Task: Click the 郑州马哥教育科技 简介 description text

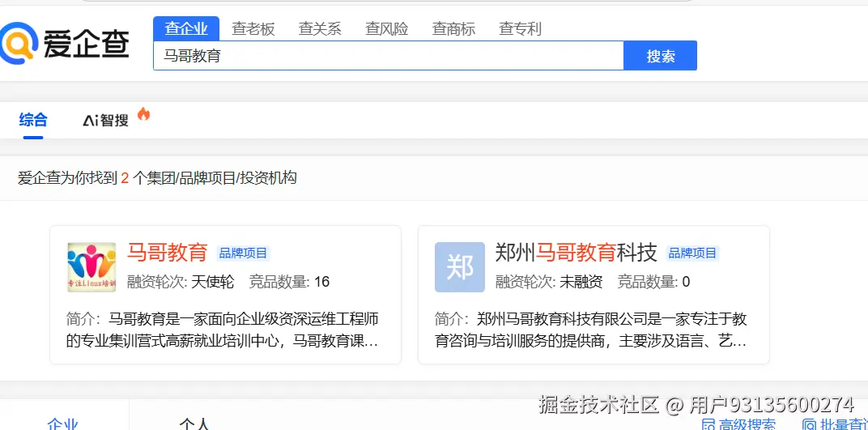Action: coord(590,330)
